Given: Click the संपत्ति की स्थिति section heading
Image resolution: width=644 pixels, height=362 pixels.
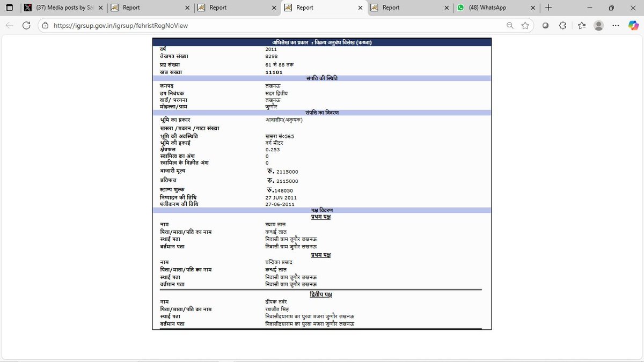Looking at the screenshot, I should pos(321,78).
